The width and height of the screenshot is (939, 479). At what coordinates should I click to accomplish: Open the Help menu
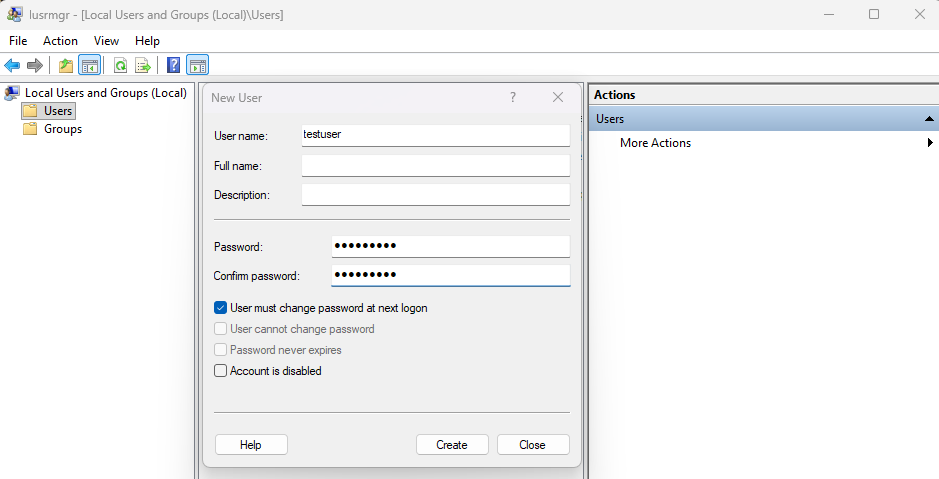point(147,41)
